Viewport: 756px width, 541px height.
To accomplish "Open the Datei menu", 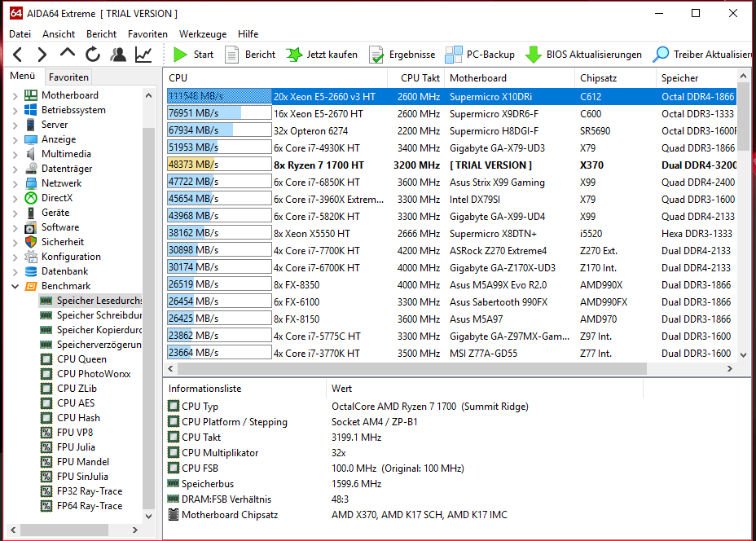I will coord(20,33).
